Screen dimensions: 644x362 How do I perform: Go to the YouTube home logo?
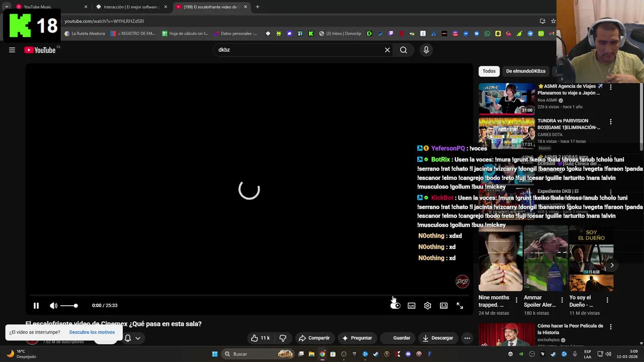pyautogui.click(x=40, y=50)
